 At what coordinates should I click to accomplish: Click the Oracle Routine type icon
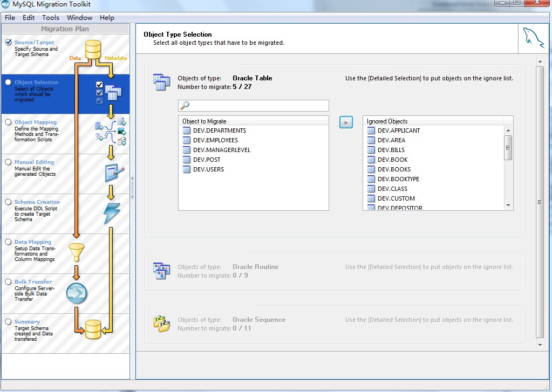pos(161,271)
